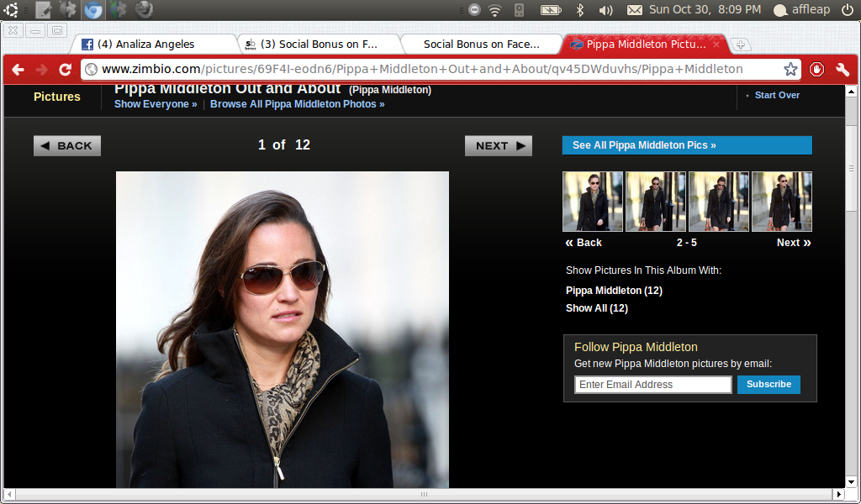861x504 pixels.
Task: Click the horizontal scrollbar left arrow
Action: click(x=9, y=494)
